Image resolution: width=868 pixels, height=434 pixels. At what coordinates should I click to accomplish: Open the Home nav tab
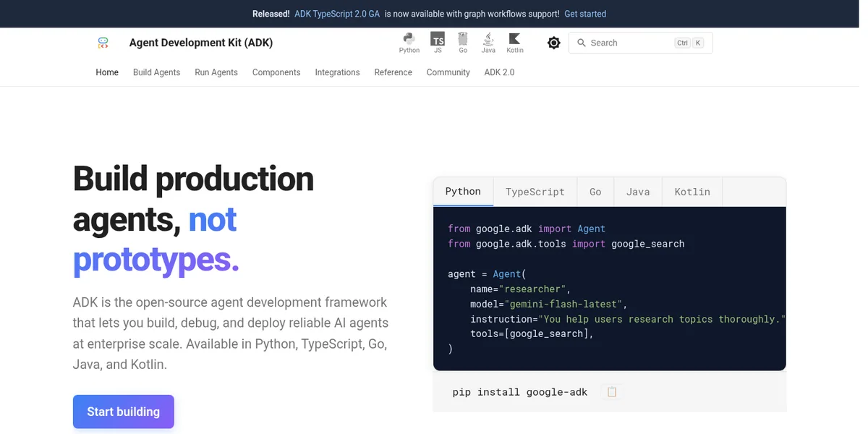[x=107, y=72]
